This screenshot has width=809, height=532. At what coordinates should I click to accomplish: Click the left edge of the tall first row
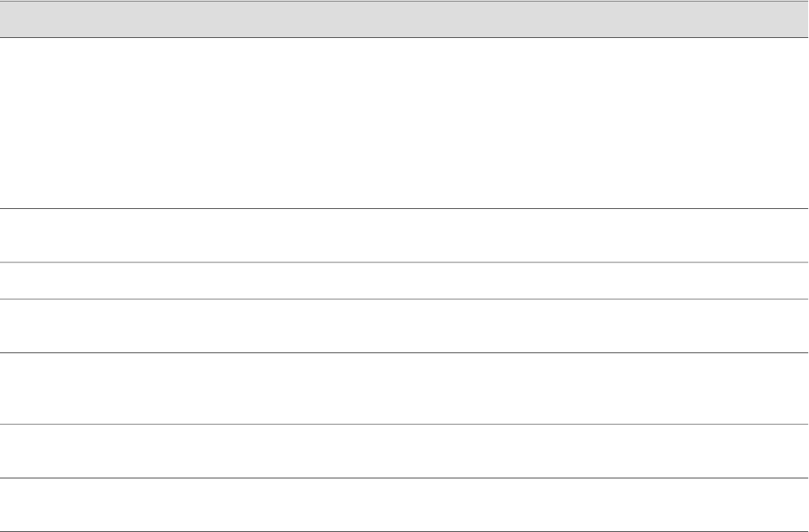4,123
